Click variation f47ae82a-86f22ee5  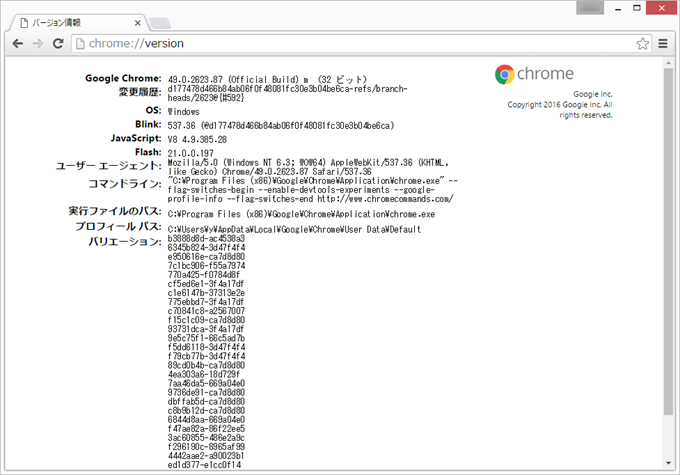click(x=206, y=429)
